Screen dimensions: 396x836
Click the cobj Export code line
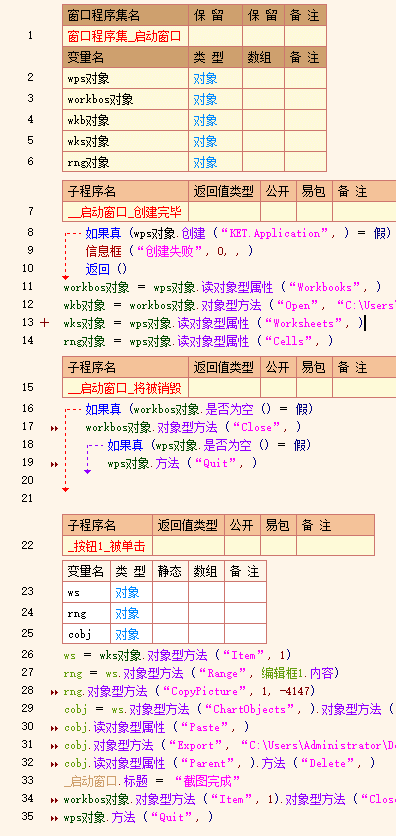point(230,745)
